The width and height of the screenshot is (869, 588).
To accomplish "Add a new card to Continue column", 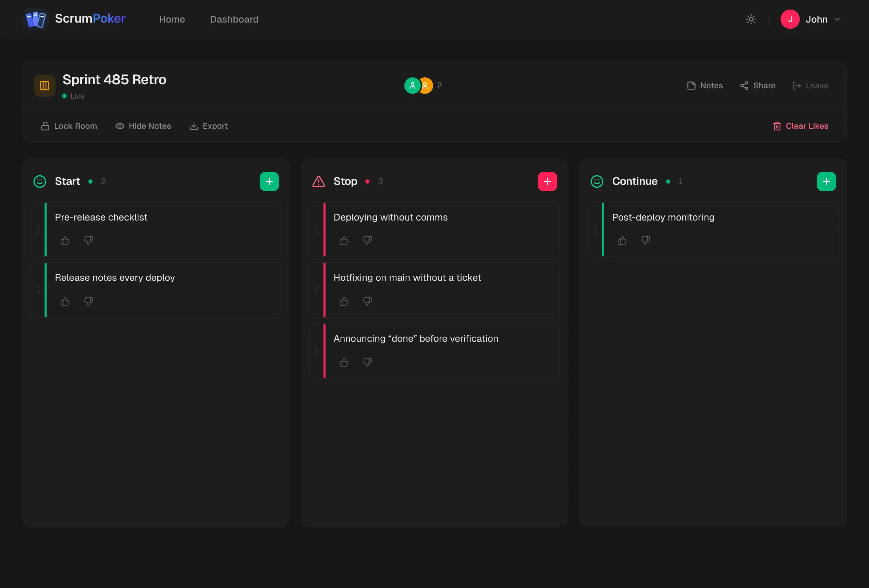I will tap(826, 182).
